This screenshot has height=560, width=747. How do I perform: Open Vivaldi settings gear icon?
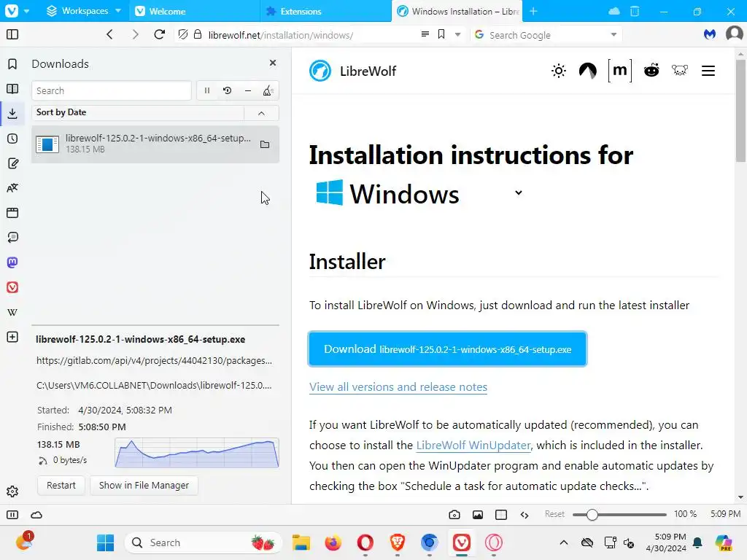(x=12, y=491)
